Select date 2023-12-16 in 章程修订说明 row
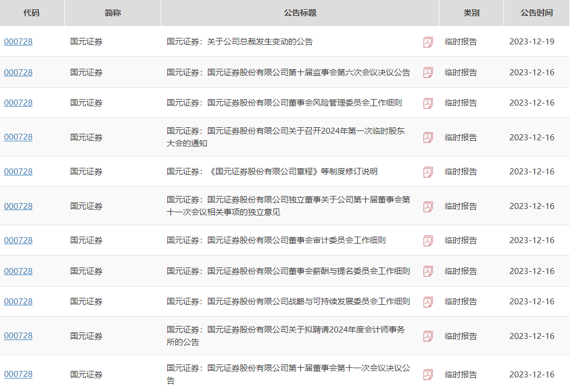Screen dimensions: 570x392 coord(532,172)
